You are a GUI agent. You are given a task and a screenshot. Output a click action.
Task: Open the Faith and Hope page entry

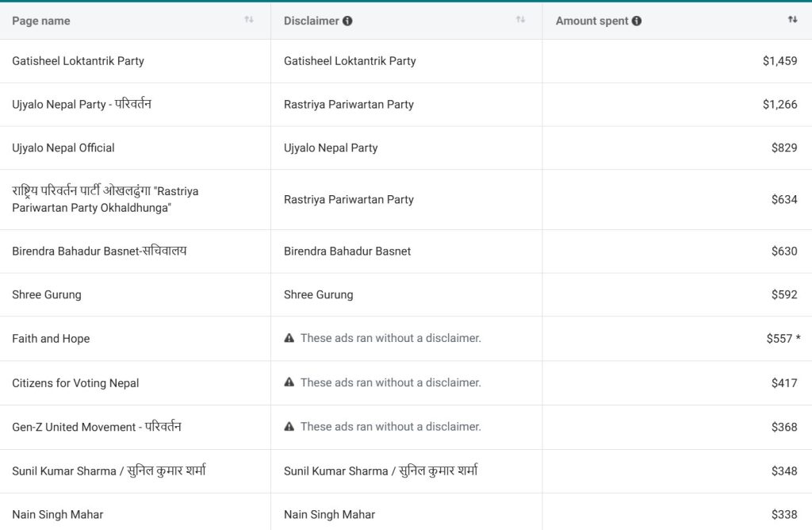tap(51, 339)
